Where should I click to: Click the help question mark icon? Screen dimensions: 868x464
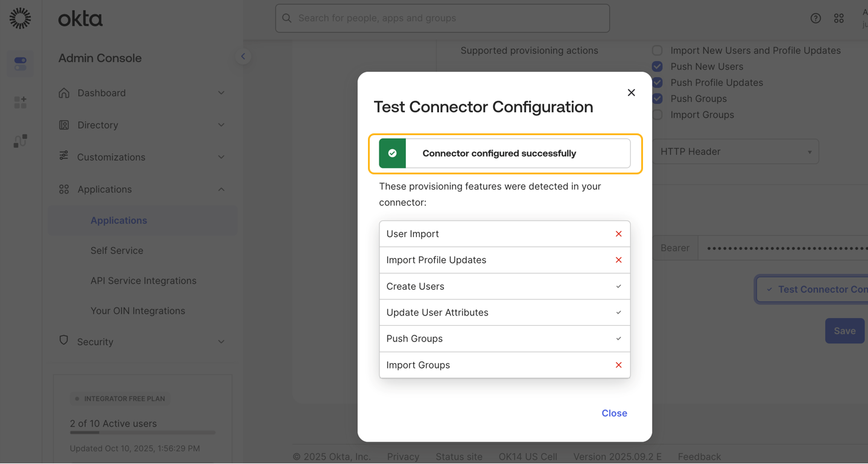(x=816, y=18)
